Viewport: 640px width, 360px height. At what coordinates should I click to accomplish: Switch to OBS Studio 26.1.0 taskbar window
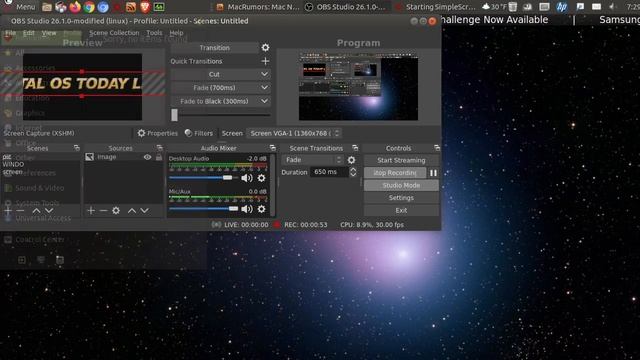pos(346,7)
